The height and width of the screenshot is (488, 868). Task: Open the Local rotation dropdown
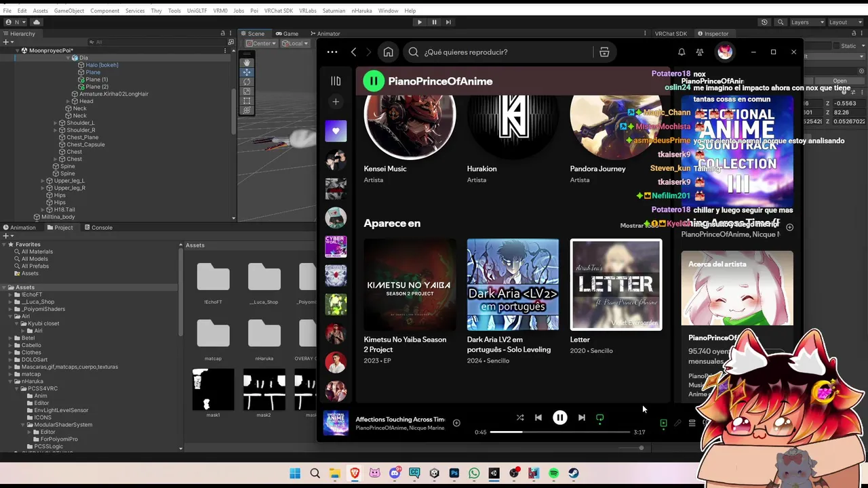pos(294,43)
